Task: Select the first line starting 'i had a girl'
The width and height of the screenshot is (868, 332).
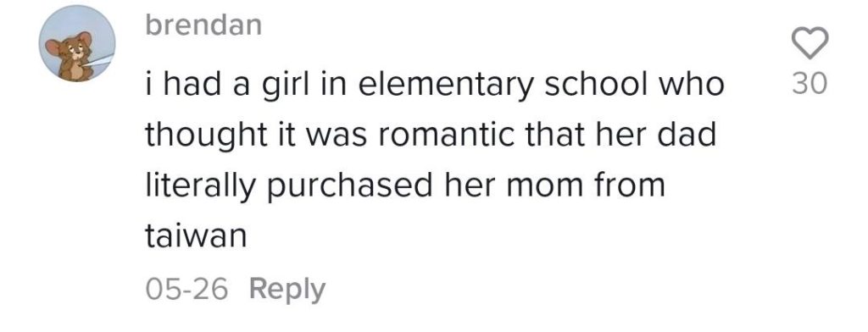Action: click(x=435, y=86)
